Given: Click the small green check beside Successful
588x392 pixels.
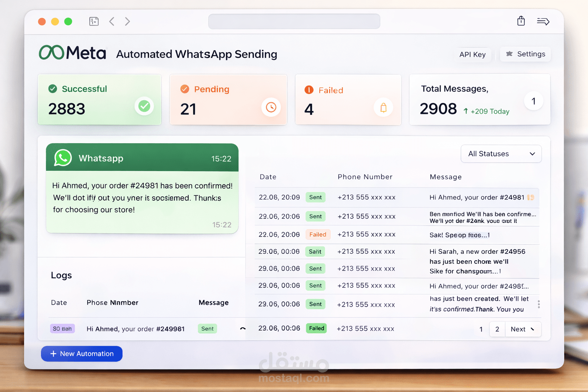Looking at the screenshot, I should click(53, 89).
